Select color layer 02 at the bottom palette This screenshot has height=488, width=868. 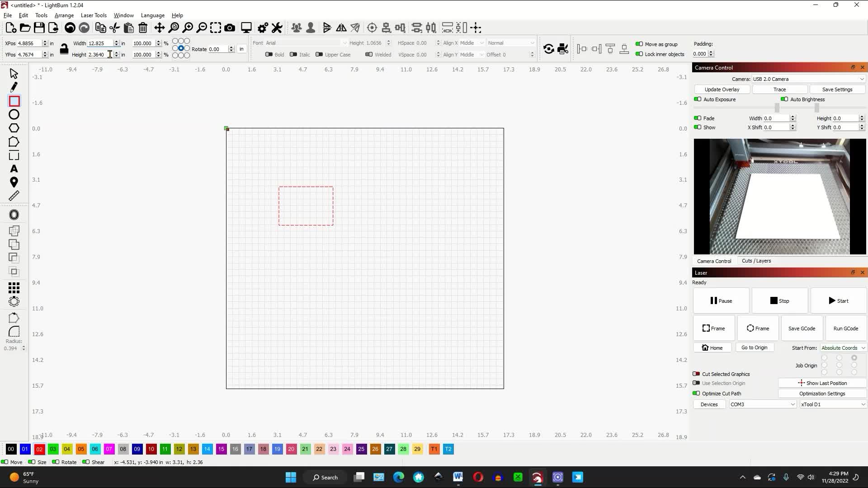coord(39,449)
